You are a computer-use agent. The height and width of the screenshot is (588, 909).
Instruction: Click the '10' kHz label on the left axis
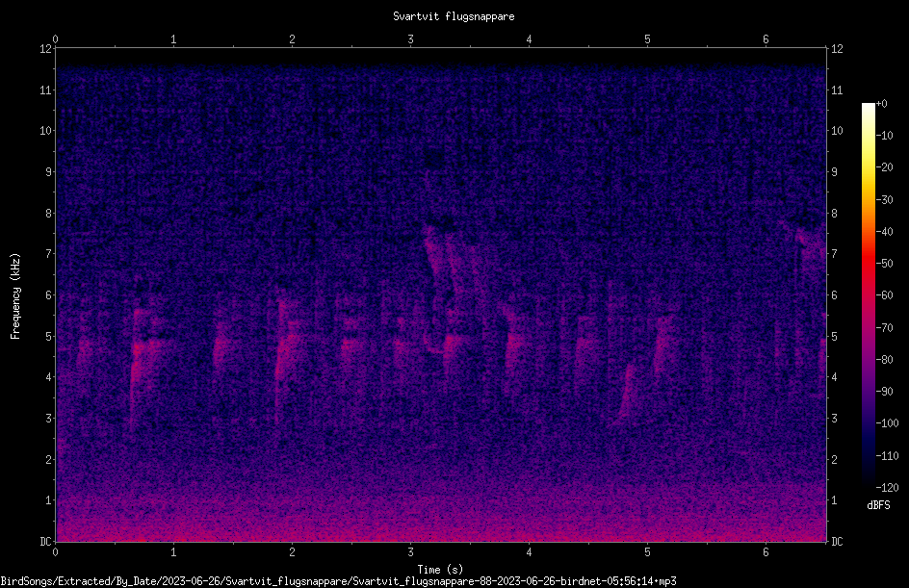coord(45,130)
